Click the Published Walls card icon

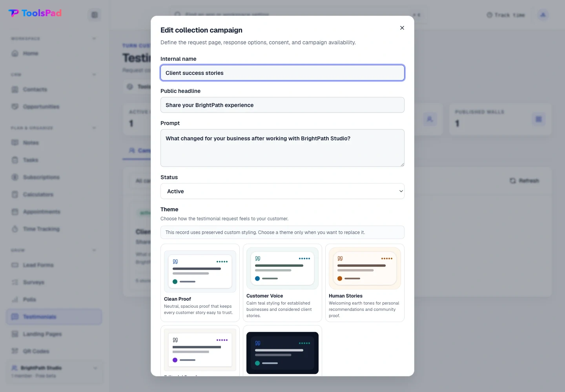pyautogui.click(x=539, y=119)
